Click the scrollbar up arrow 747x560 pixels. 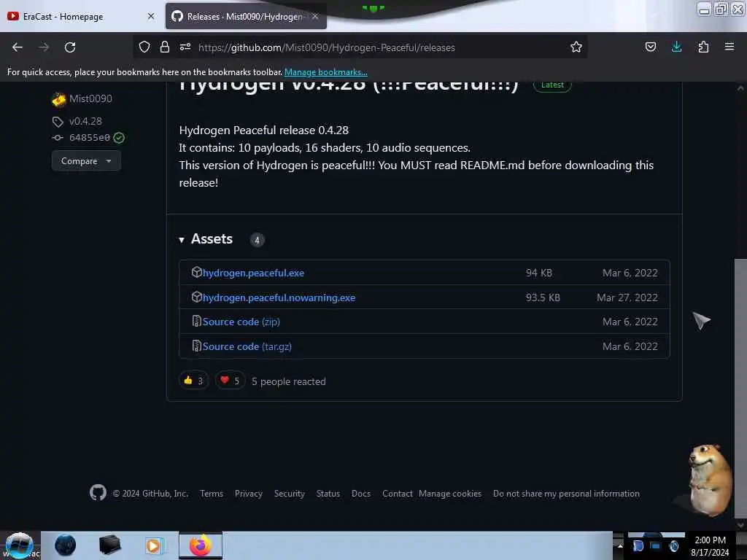740,88
